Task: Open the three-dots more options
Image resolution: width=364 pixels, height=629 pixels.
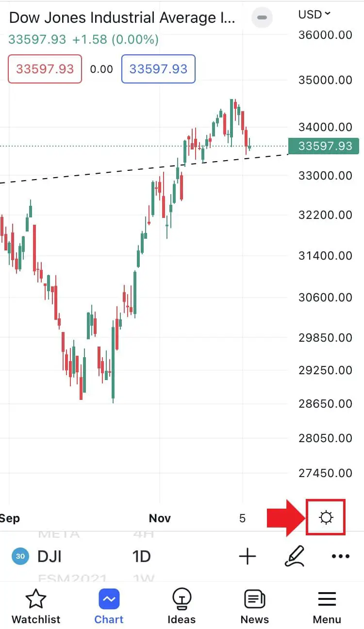Action: pos(340,557)
